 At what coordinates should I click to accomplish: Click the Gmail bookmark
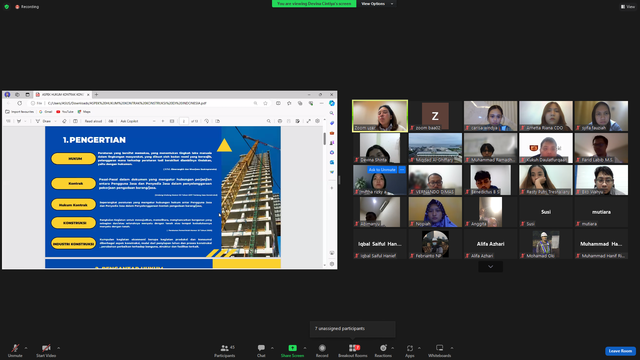(46, 112)
